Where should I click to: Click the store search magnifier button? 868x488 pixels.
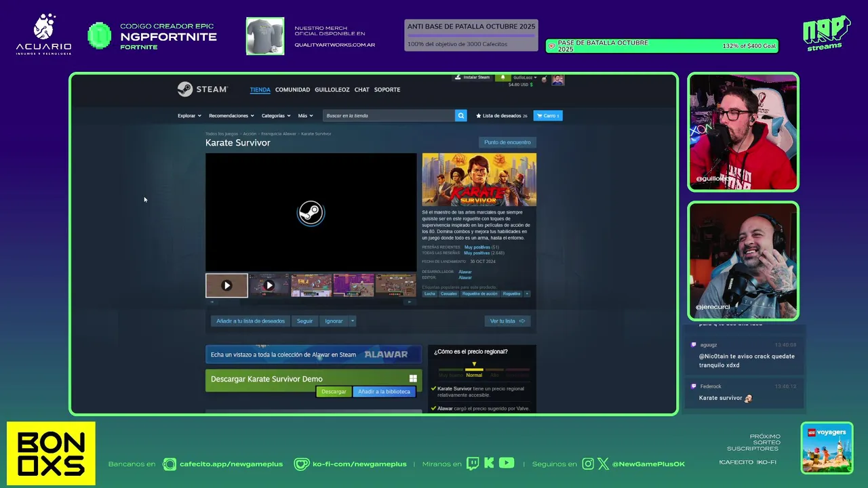[460, 116]
